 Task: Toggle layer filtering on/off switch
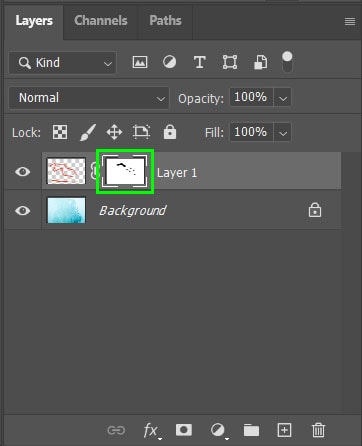287,62
